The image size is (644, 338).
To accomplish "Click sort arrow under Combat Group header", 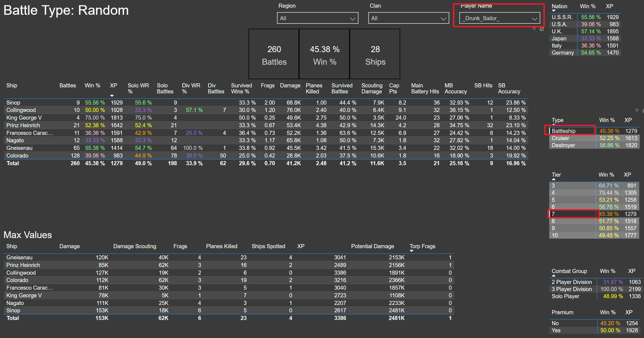I will point(554,276).
